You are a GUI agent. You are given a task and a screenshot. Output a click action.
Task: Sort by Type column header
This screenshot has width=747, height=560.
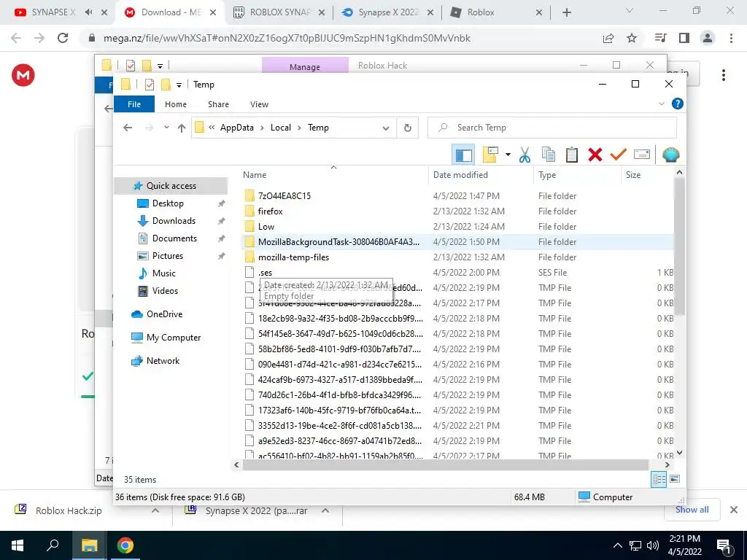(576, 175)
